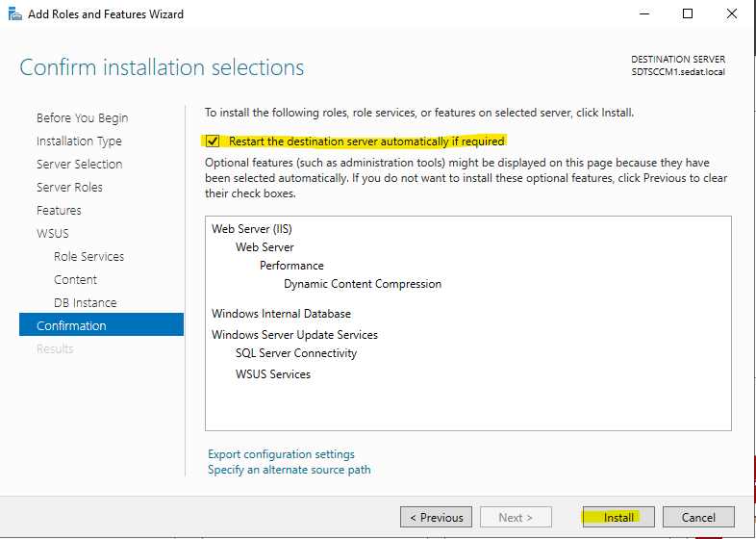Cancel the wizard
This screenshot has height=539, width=756.
tap(698, 517)
